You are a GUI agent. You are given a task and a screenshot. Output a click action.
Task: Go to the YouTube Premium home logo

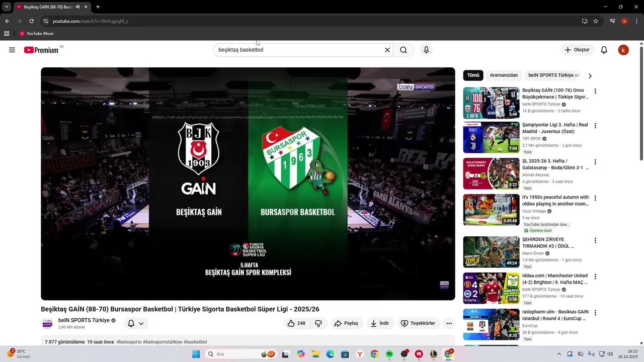[41, 50]
